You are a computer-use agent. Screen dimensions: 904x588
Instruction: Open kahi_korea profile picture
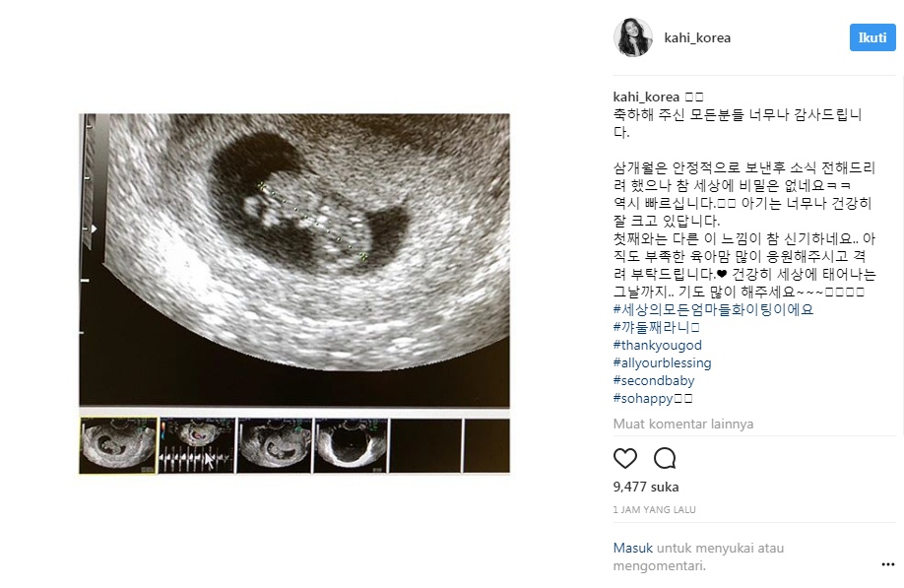[x=632, y=37]
